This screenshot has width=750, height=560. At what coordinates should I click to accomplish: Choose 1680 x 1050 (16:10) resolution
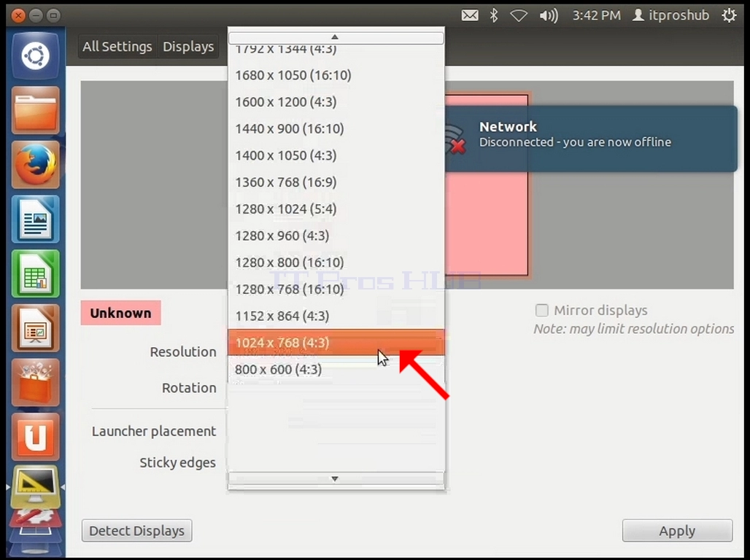(336, 75)
